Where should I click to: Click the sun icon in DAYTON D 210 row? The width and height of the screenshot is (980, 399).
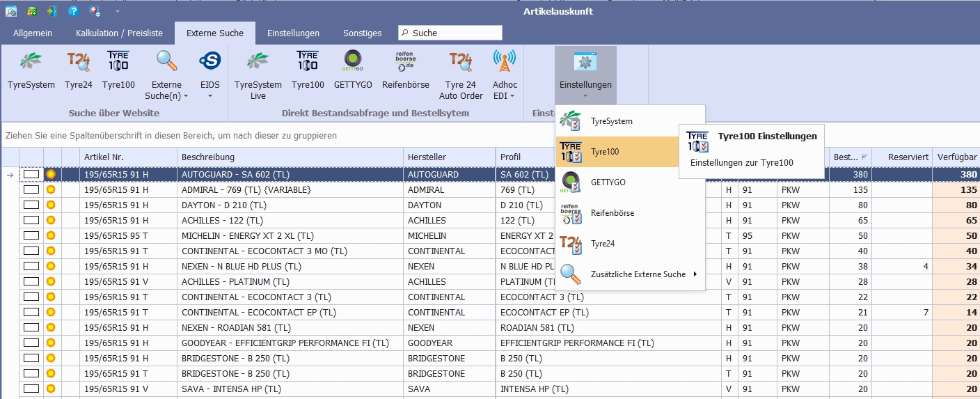point(50,205)
